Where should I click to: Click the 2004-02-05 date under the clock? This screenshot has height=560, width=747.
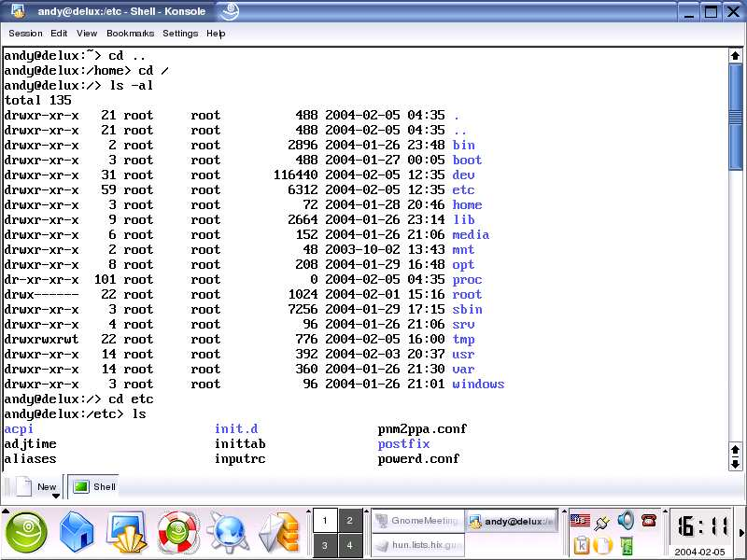(699, 553)
